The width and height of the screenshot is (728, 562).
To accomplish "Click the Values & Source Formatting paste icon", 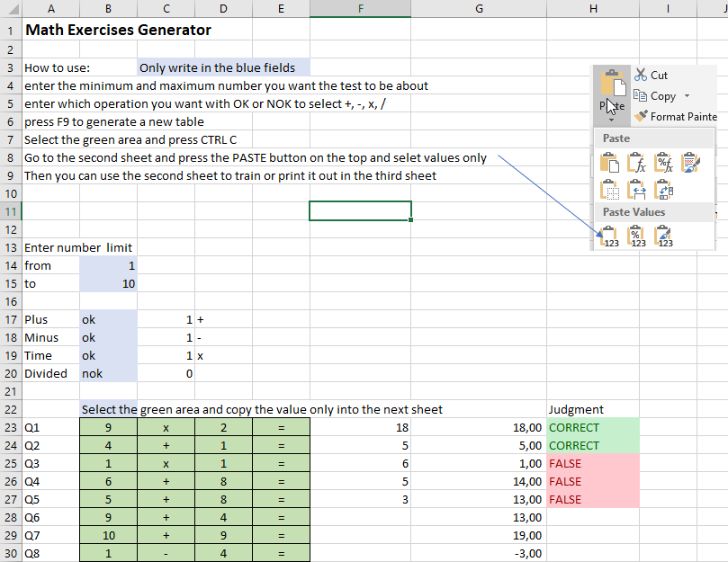I will click(663, 235).
